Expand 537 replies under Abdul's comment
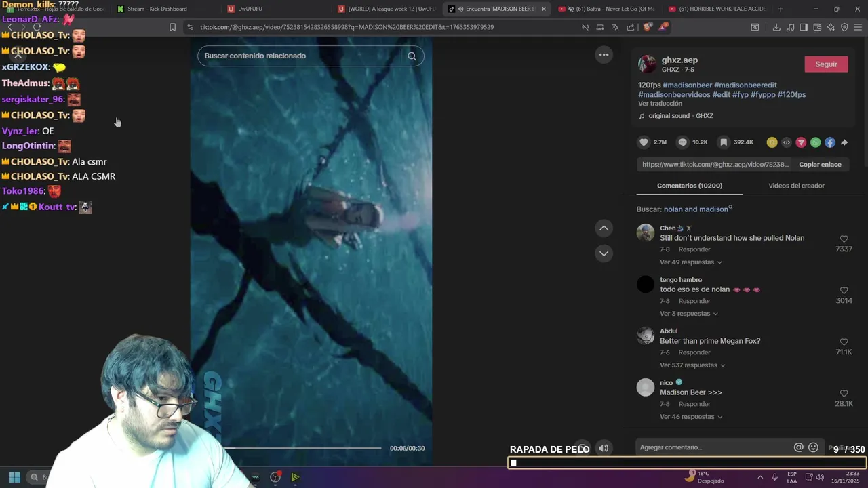Viewport: 868px width, 488px height. coord(692,365)
